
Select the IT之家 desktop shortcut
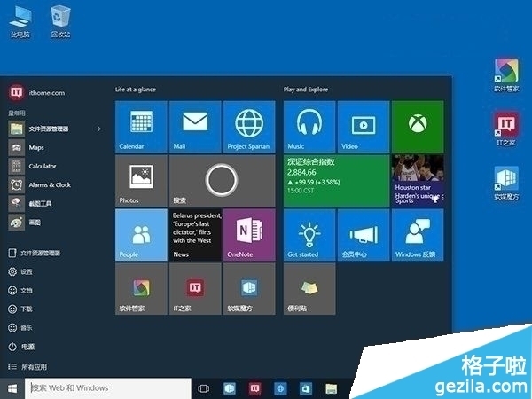[x=506, y=129]
